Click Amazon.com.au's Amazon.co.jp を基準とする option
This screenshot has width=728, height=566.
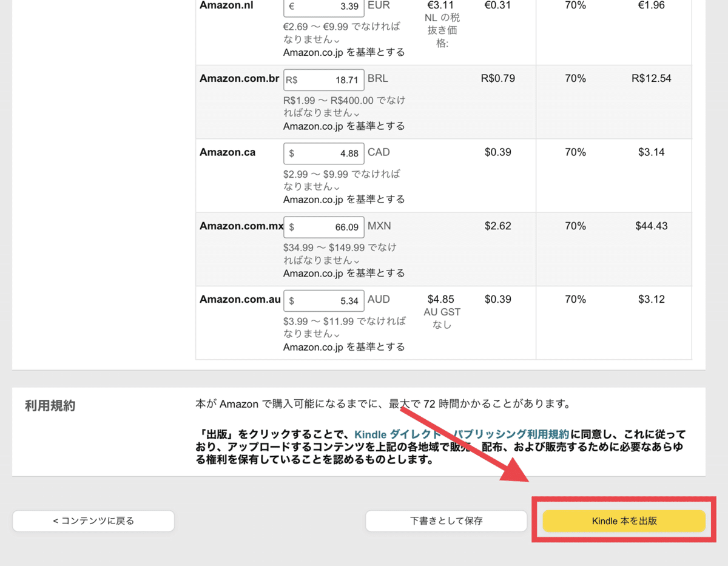click(x=344, y=347)
